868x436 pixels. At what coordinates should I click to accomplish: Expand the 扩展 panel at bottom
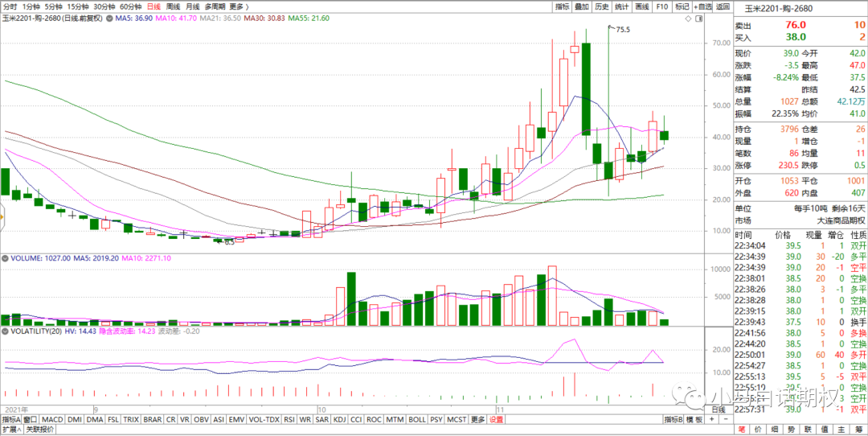coord(10,430)
